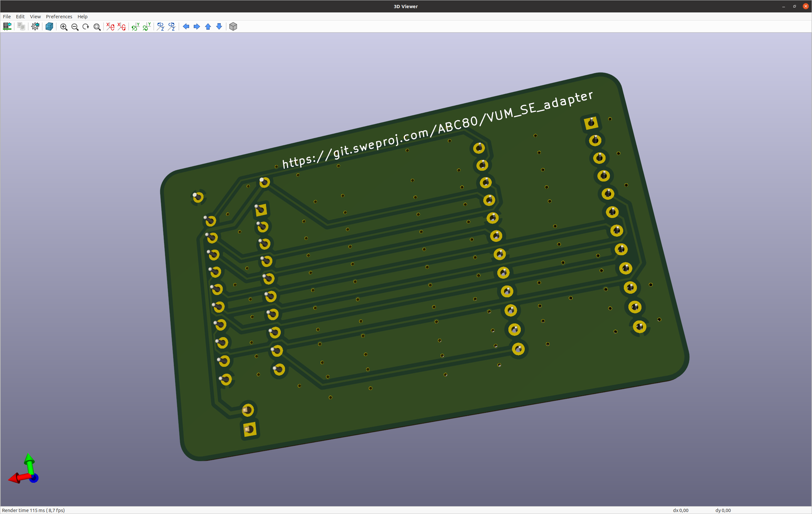
Task: Rotate Y clockwise icon
Action: 136,27
